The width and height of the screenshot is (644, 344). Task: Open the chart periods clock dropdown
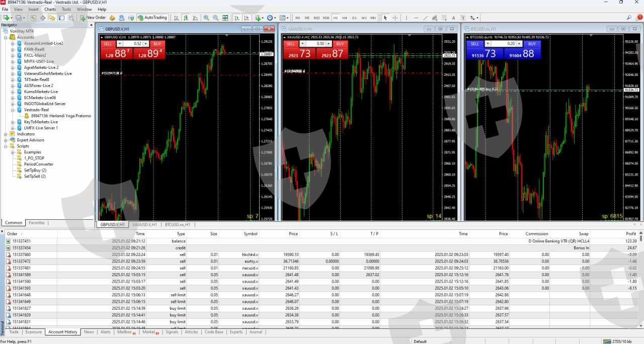(272, 18)
